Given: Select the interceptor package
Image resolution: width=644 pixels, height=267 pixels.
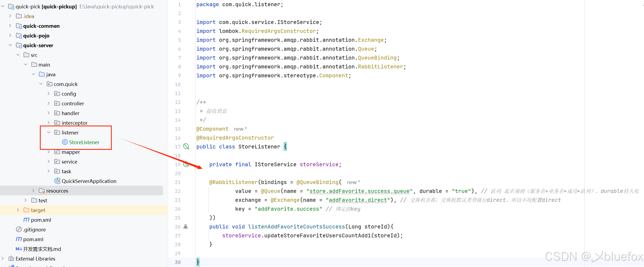Looking at the screenshot, I should click(x=75, y=123).
